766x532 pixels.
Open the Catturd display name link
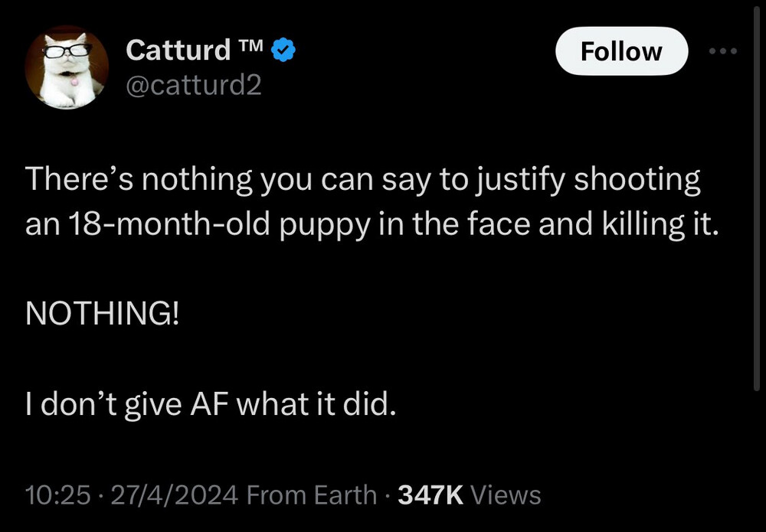pos(178,50)
